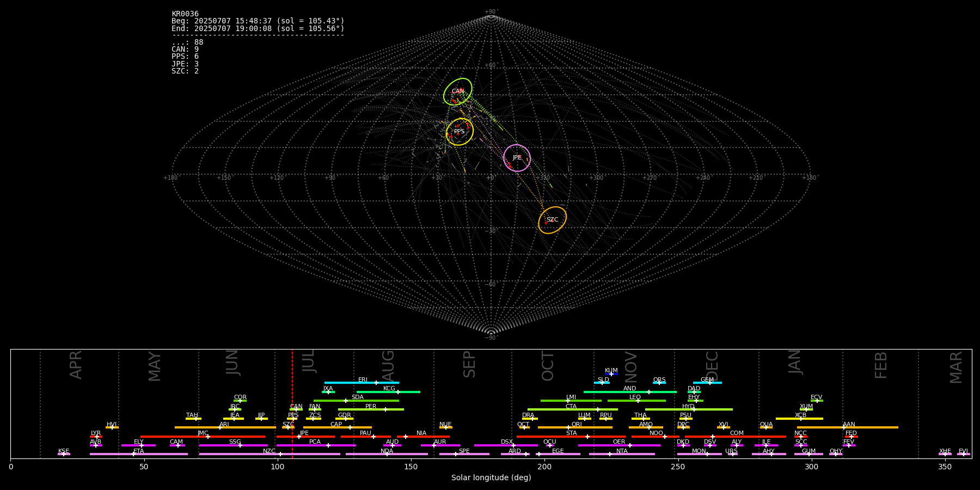
Task: Click the '...: 88' sporadic count line
Action: click(187, 42)
